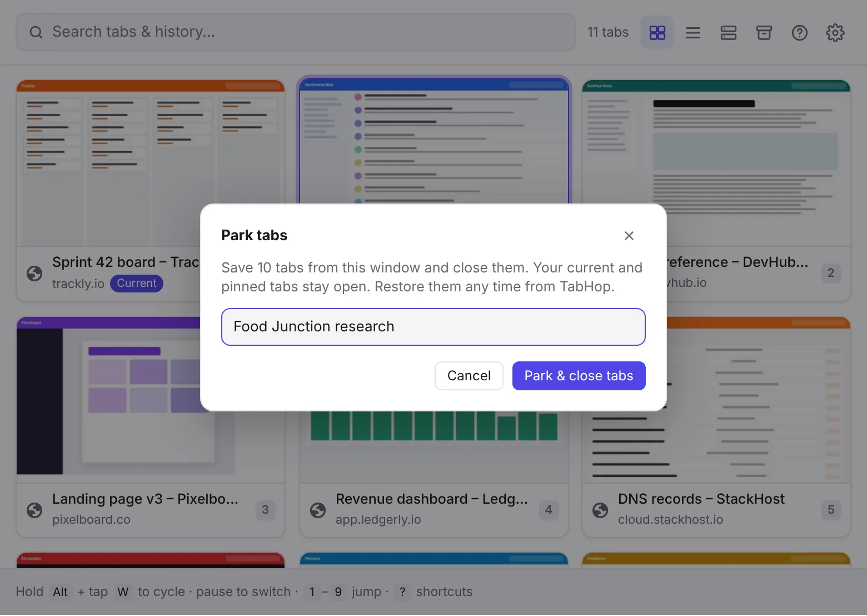
Task: Open the DevHub reference page thumbnail
Action: pyautogui.click(x=716, y=163)
